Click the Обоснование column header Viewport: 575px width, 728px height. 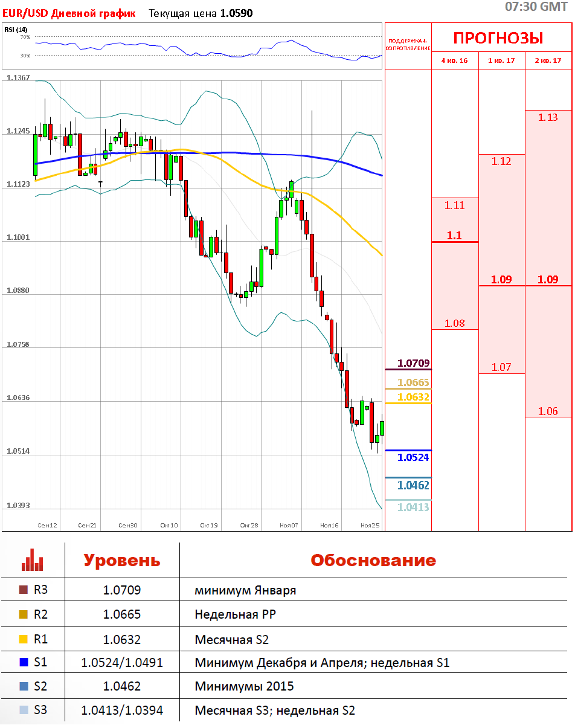click(373, 560)
